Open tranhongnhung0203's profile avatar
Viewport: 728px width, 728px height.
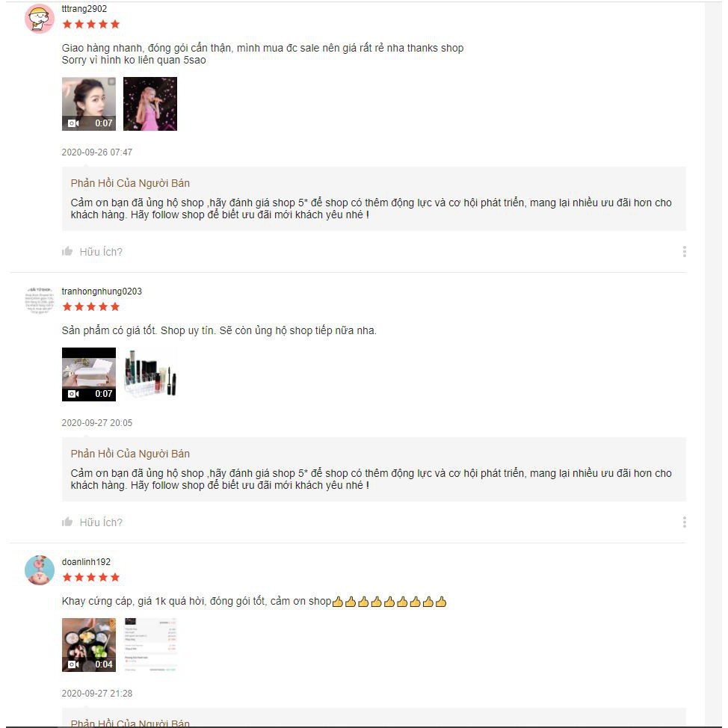40,301
